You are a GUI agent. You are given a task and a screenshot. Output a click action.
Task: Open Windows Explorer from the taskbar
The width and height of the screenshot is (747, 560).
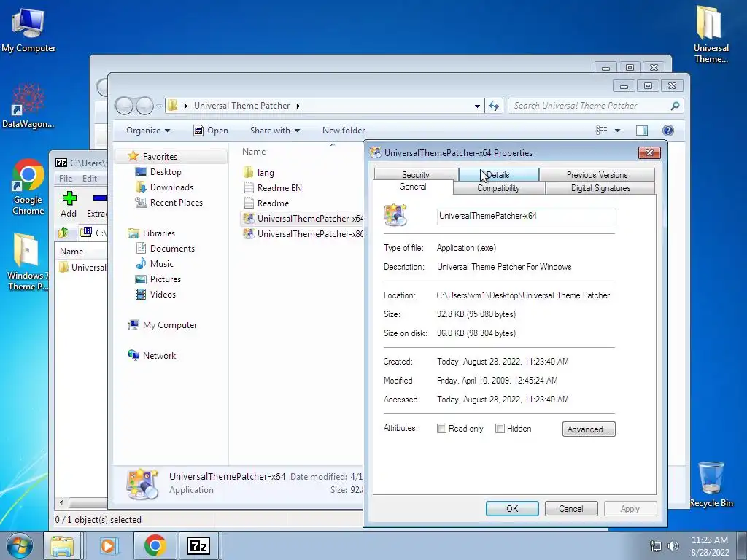coord(63,545)
